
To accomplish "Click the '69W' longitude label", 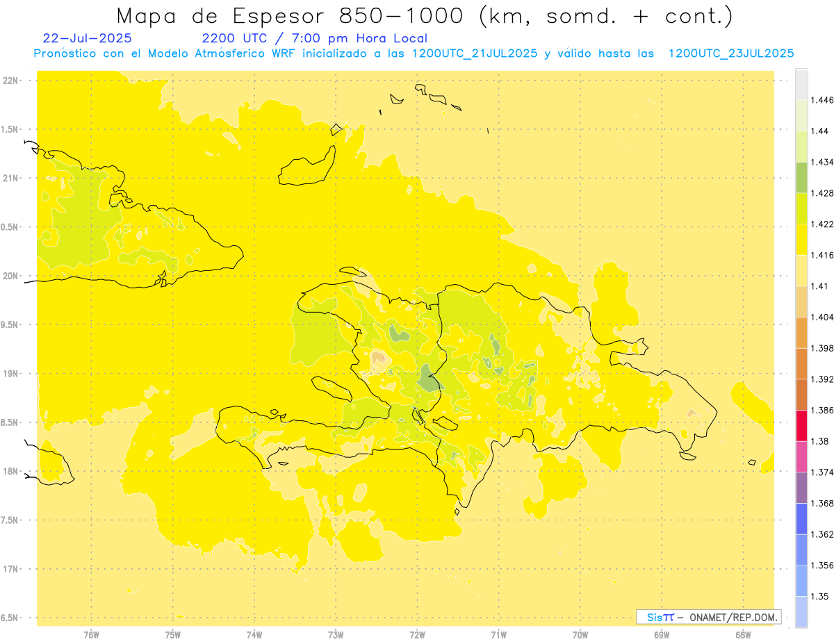I will coord(662,634).
